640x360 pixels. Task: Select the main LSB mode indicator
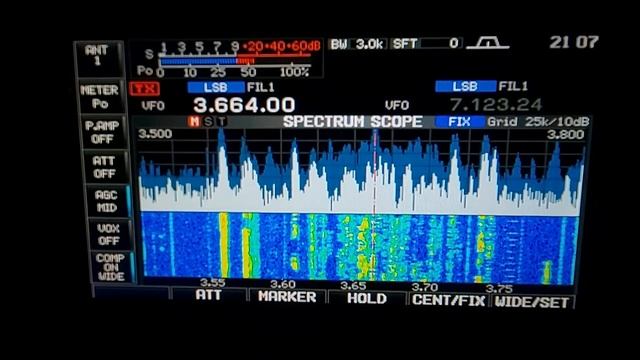click(x=216, y=87)
